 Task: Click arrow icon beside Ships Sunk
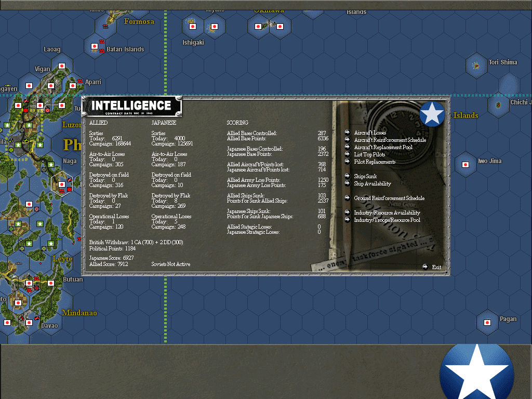coord(347,176)
